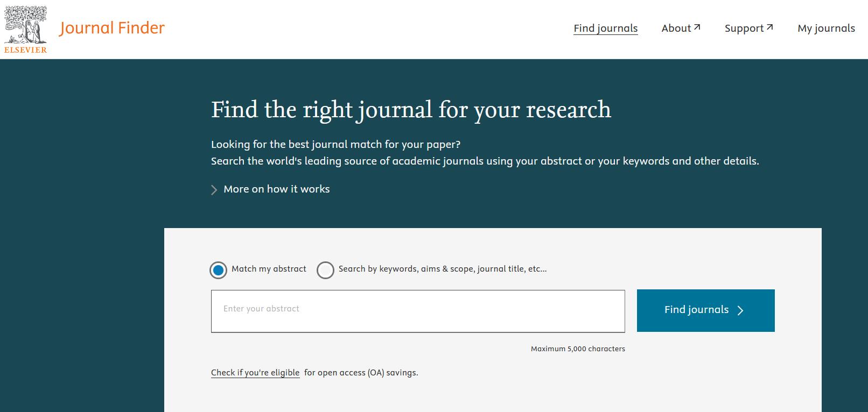868x412 pixels.
Task: Open the Find journals navigation item
Action: pyautogui.click(x=605, y=29)
